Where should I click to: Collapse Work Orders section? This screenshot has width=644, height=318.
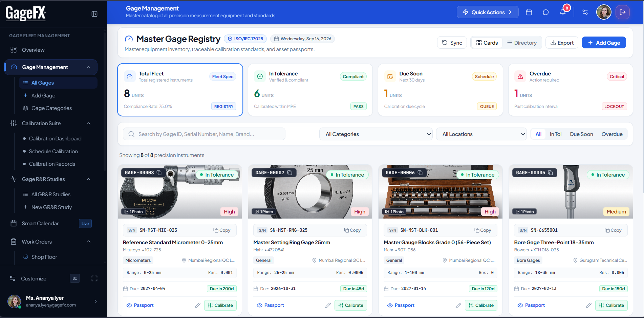89,242
